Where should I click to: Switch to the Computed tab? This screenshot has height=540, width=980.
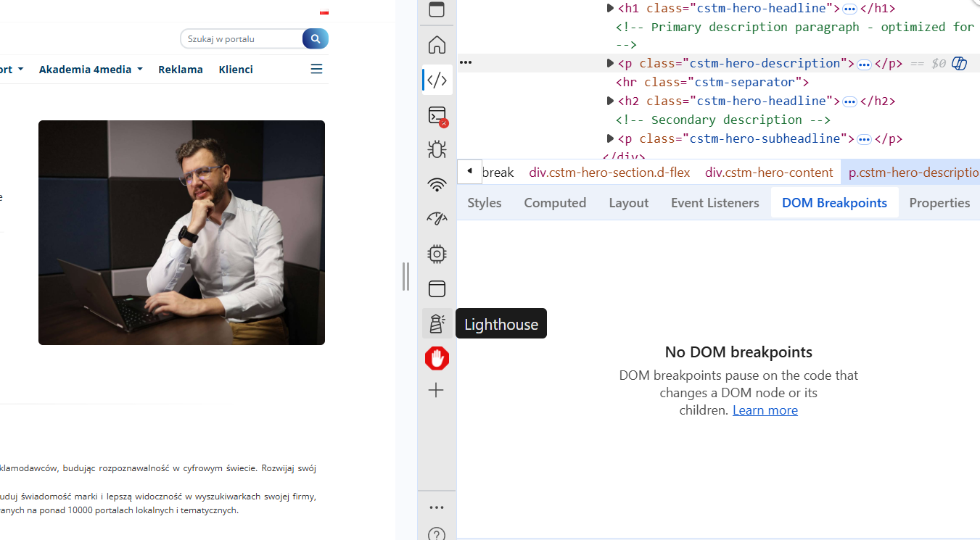pos(555,203)
